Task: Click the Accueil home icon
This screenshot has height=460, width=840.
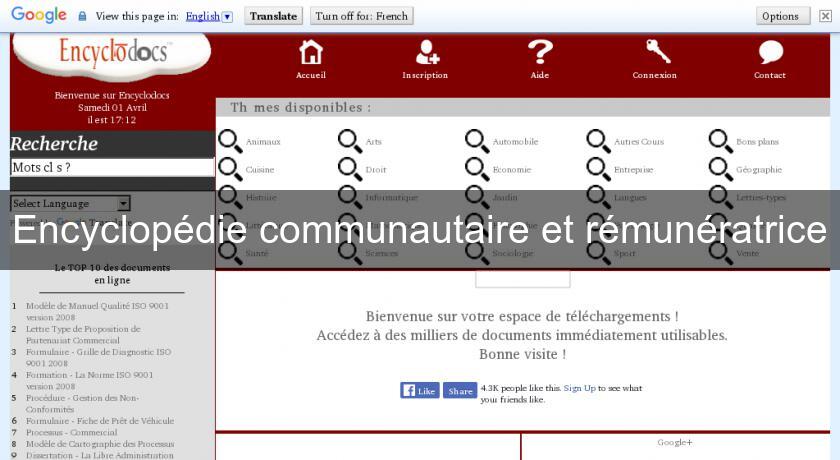Action: pos(311,52)
